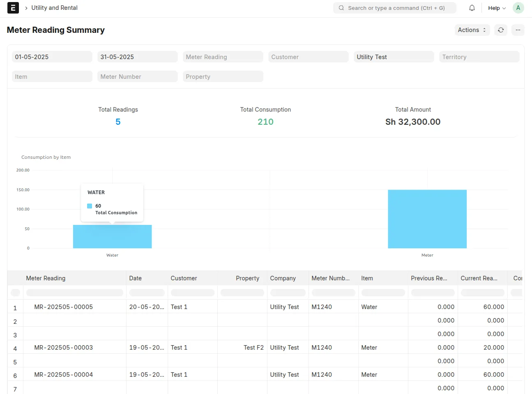
Task: Click the Meter bar in chart
Action: [427, 219]
